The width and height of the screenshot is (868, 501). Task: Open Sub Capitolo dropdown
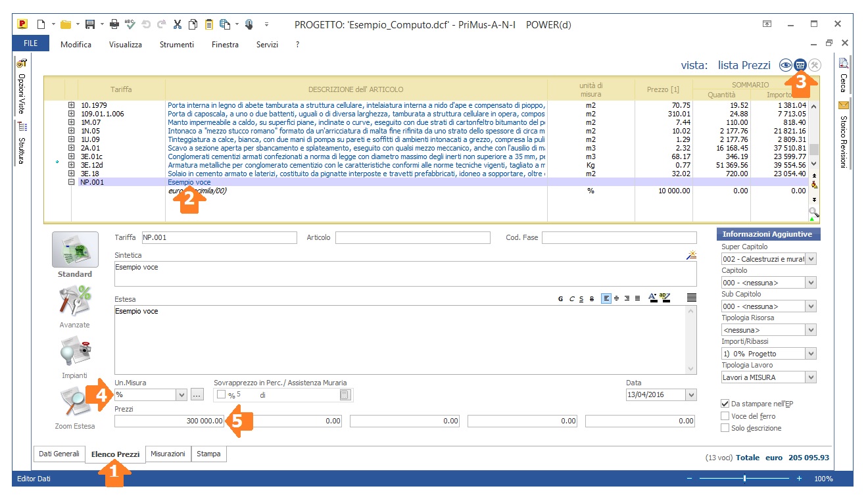click(811, 306)
